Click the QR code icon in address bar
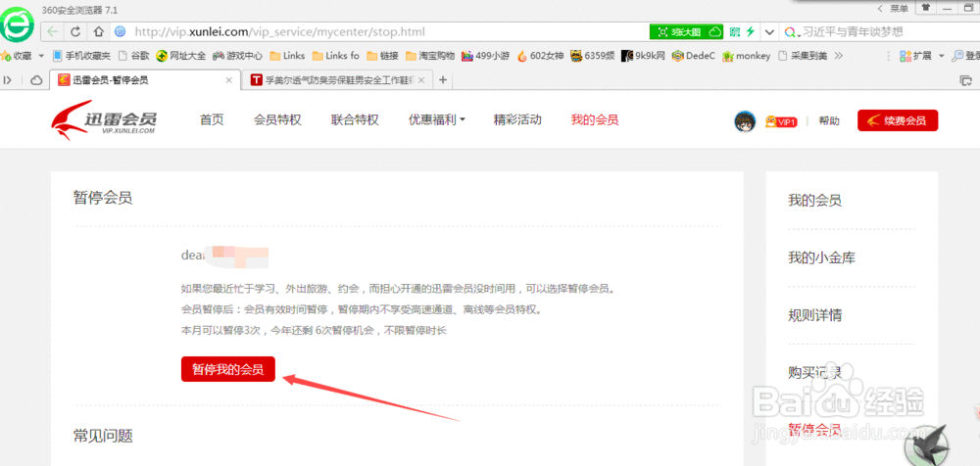This screenshot has height=466, width=980. (x=735, y=32)
